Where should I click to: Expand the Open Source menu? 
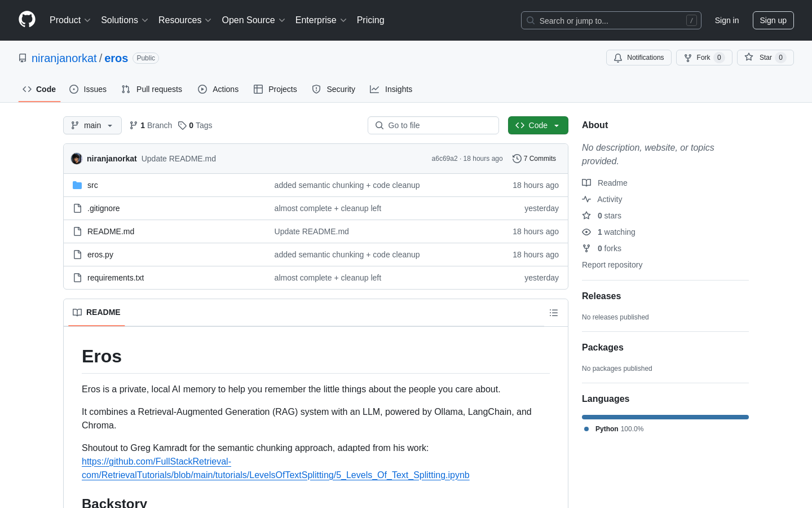254,20
